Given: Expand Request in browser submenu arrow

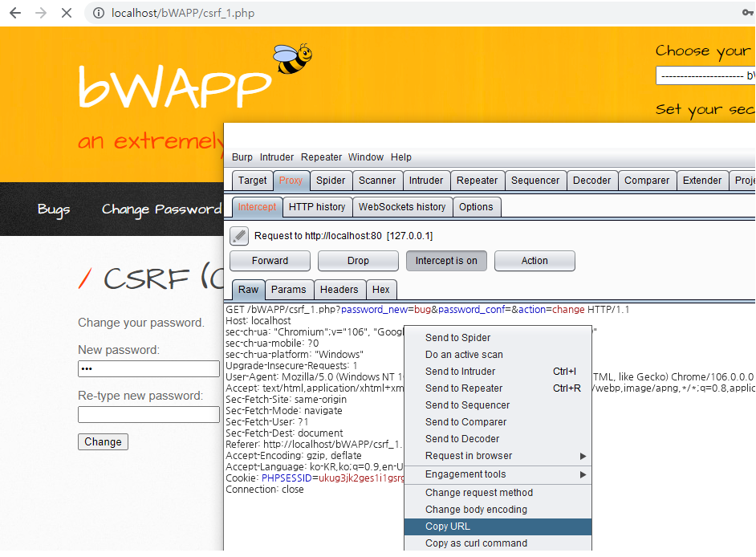Looking at the screenshot, I should (583, 456).
